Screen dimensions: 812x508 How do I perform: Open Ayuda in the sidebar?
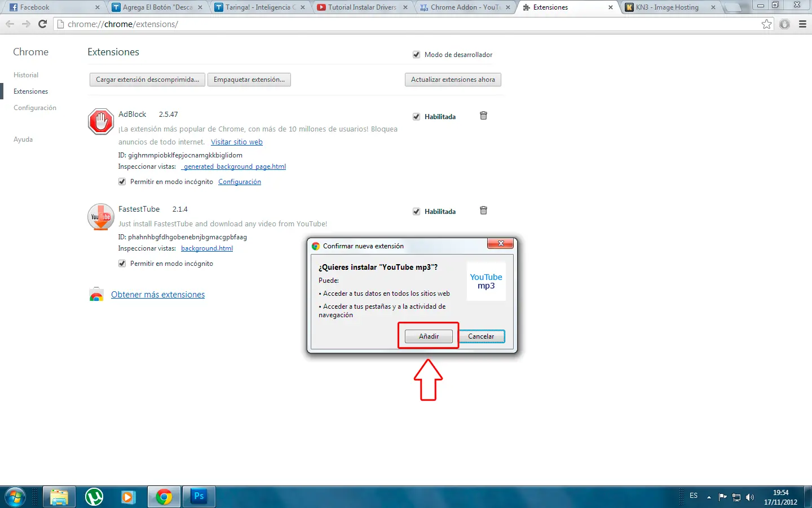coord(23,139)
